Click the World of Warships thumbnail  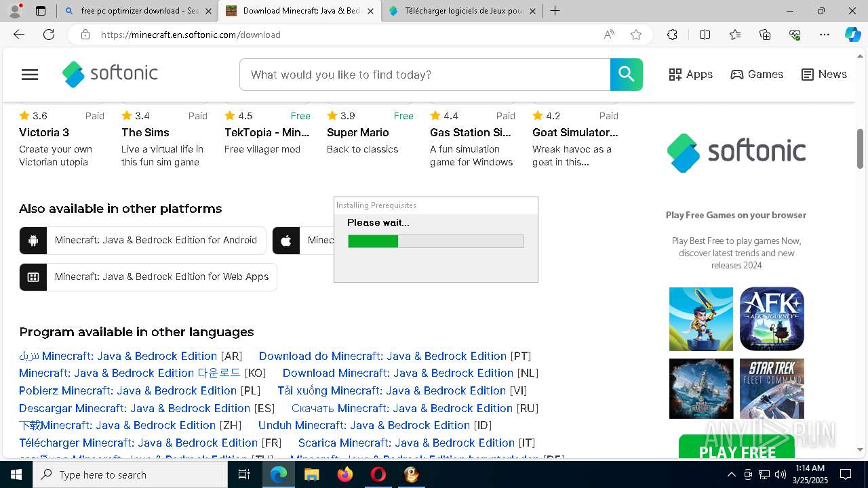pos(701,389)
